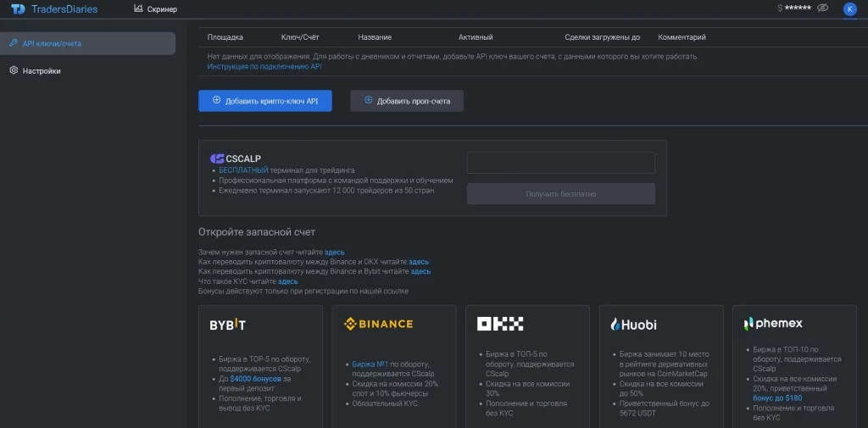Click здесь link for Binance and OKX transfer
The width and height of the screenshot is (868, 428).
click(x=419, y=262)
